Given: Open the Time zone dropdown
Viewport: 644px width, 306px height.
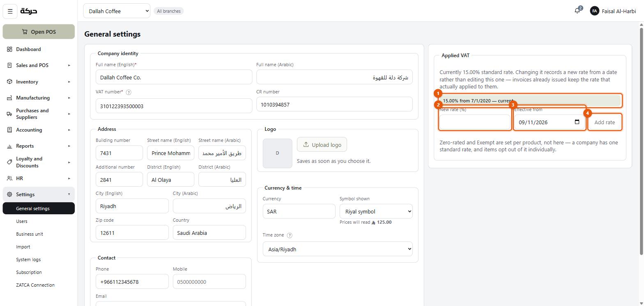Looking at the screenshot, I should click(338, 249).
